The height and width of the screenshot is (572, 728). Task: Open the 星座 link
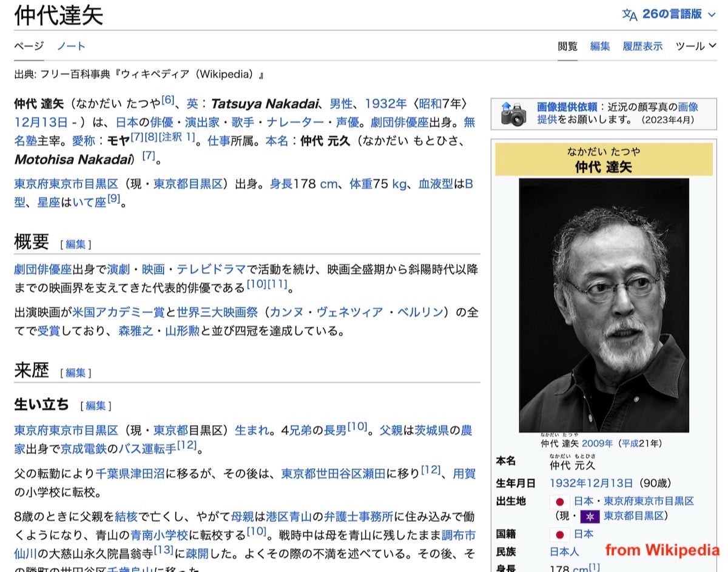[x=49, y=203]
